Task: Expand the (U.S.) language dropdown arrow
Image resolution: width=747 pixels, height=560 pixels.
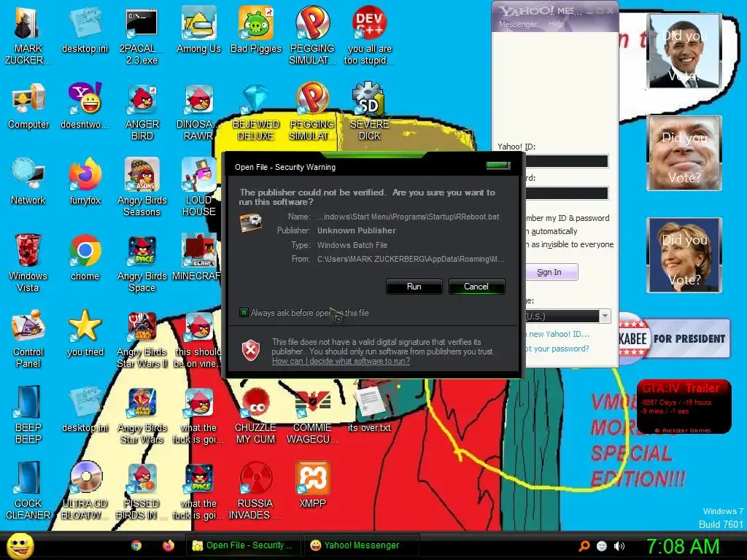Action: click(x=605, y=316)
